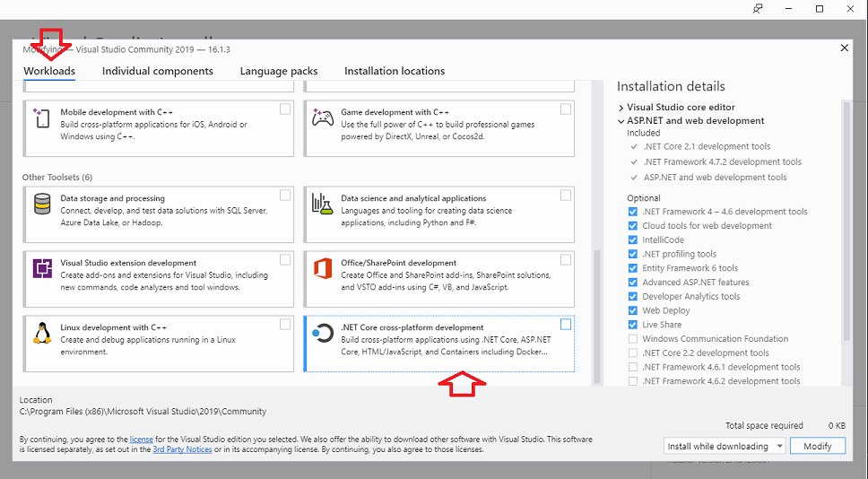The height and width of the screenshot is (479, 868).
Task: Click the .NET Core 2.1 development tools item
Action: (x=707, y=146)
